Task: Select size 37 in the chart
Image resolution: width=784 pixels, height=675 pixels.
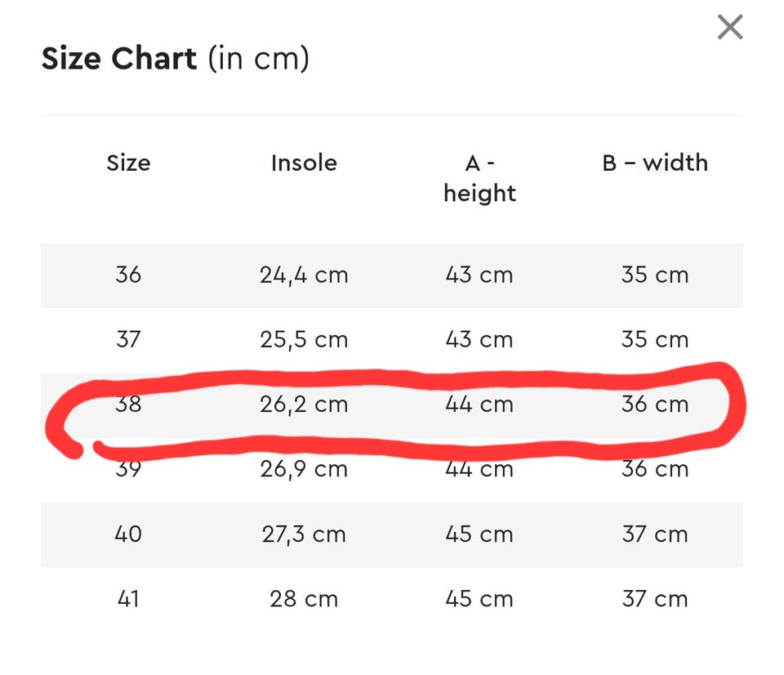Action: (128, 339)
